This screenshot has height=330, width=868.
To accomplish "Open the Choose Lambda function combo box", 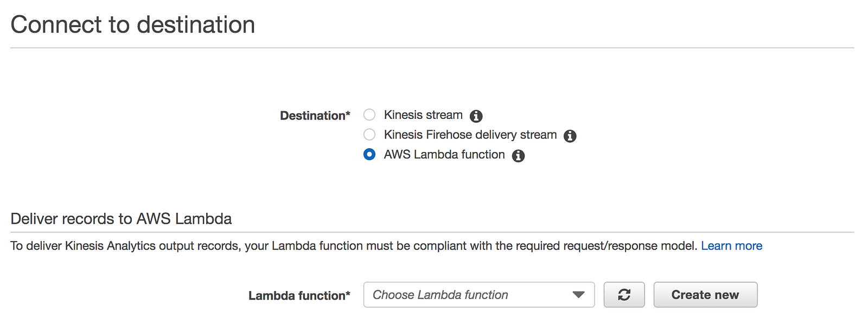I will 467,295.
